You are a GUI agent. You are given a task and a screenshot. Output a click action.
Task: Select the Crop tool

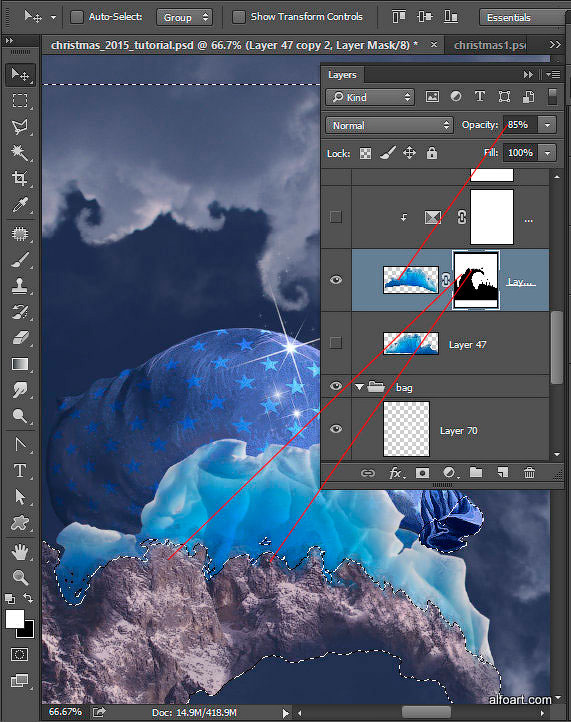tap(20, 178)
